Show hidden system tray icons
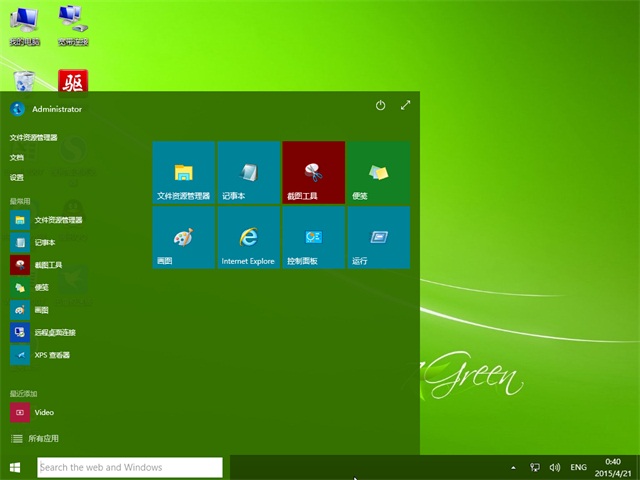Viewport: 640px width, 480px height. pyautogui.click(x=514, y=467)
